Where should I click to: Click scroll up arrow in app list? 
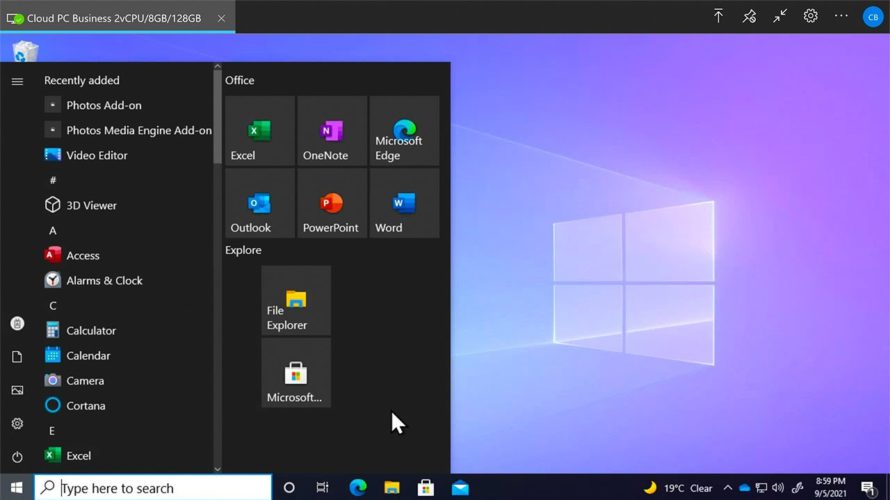coord(217,66)
